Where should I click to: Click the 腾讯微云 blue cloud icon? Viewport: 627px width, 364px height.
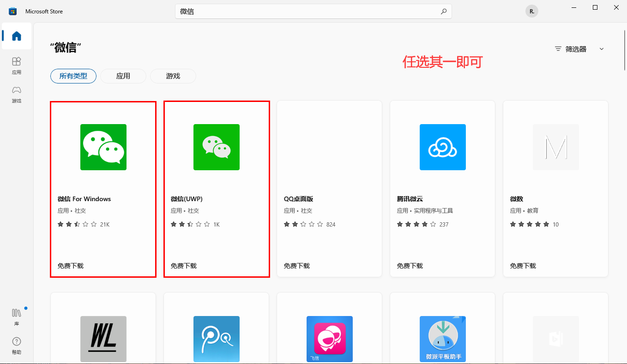[442, 147]
